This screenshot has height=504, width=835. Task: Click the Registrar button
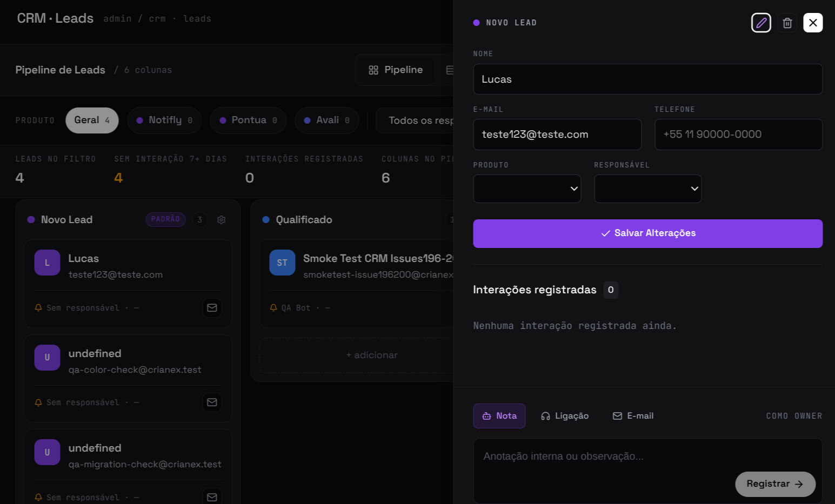point(775,484)
